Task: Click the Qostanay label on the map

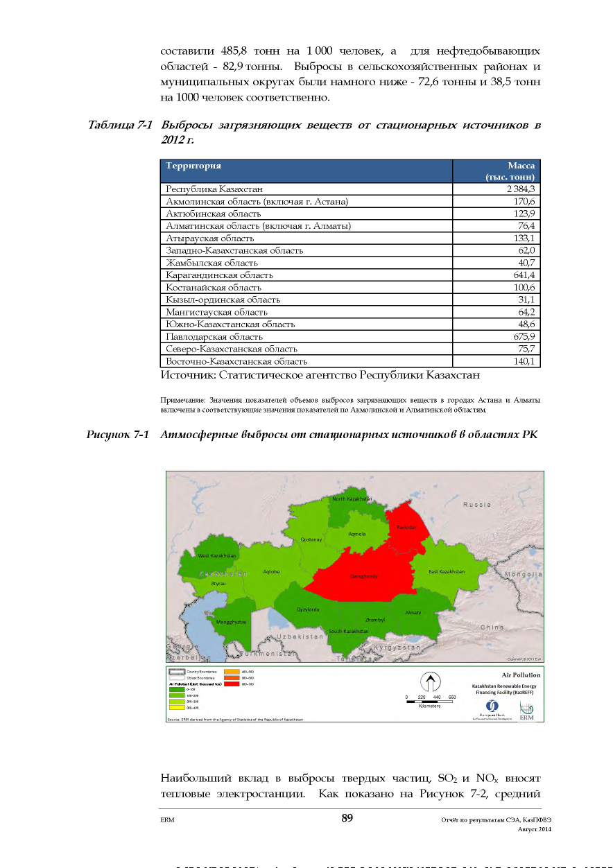Action: pyautogui.click(x=311, y=539)
